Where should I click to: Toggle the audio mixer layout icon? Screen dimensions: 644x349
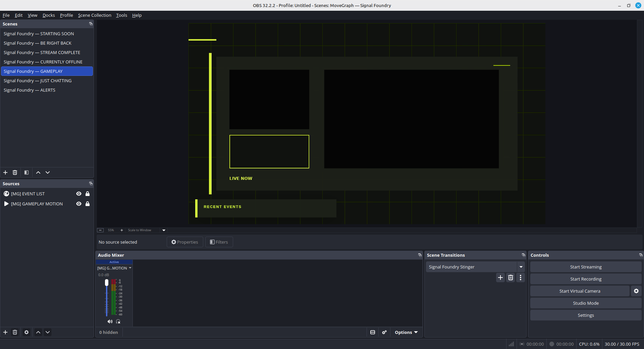373,332
